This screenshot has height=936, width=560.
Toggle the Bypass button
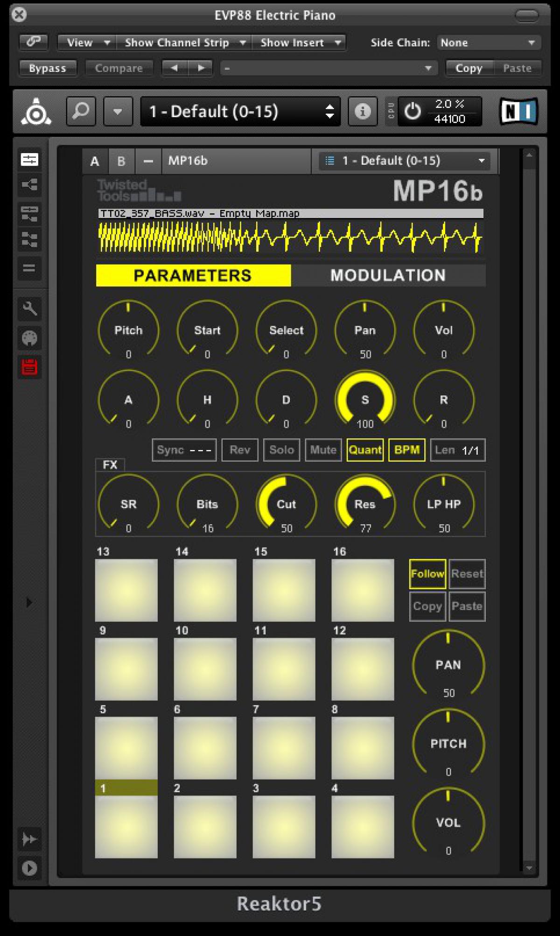click(48, 68)
